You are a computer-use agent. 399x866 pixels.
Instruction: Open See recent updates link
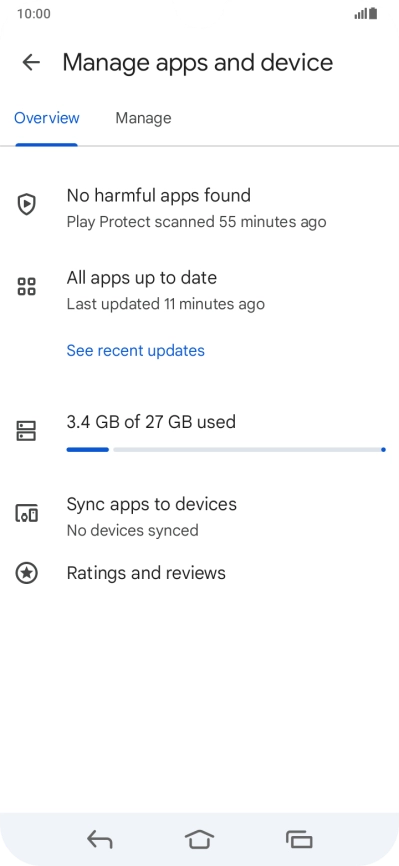click(x=135, y=351)
